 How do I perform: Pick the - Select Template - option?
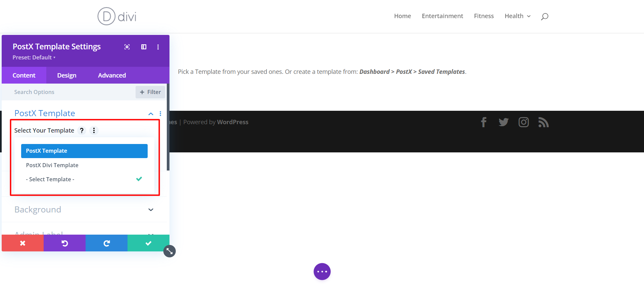[x=84, y=179]
